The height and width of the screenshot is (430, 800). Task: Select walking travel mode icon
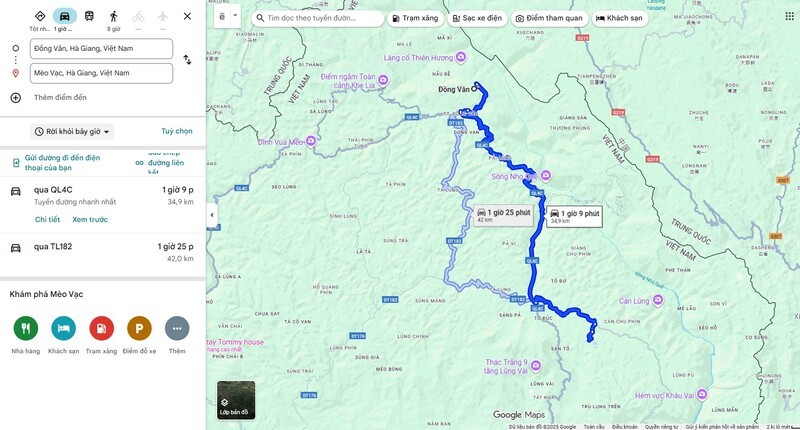[113, 16]
